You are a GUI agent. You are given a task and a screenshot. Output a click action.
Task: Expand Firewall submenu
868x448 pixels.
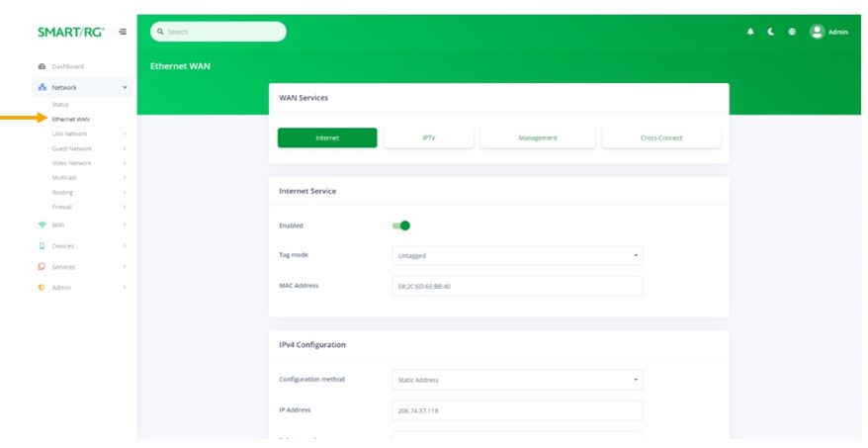pos(125,207)
